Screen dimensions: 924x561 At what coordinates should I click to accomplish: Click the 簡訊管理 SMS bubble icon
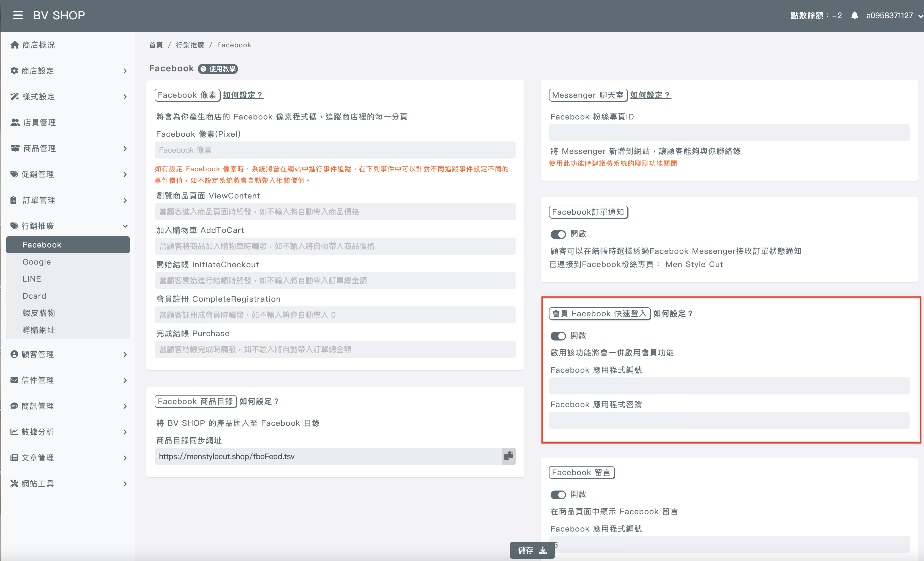14,406
